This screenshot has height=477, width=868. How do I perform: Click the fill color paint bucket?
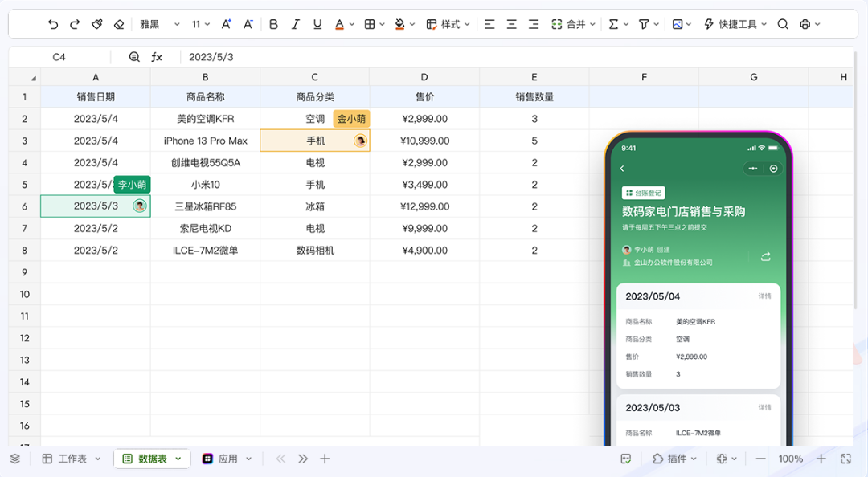tap(400, 24)
